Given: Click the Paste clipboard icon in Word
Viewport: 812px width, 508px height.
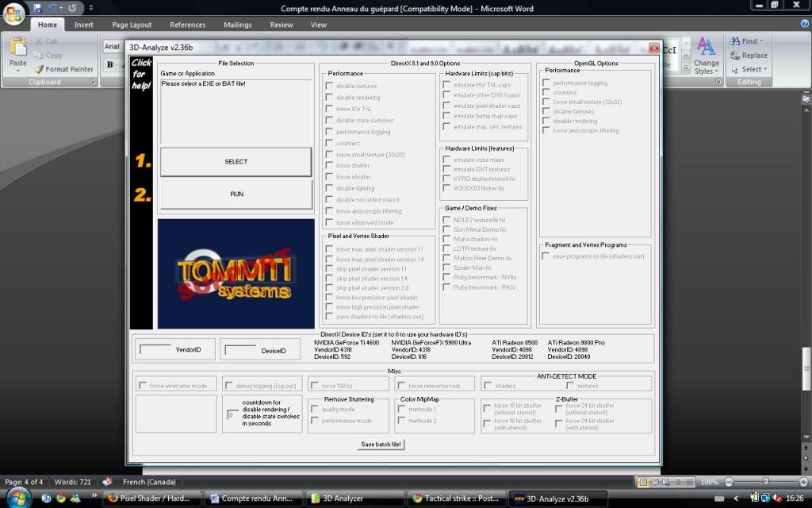Looking at the screenshot, I should tap(18, 47).
